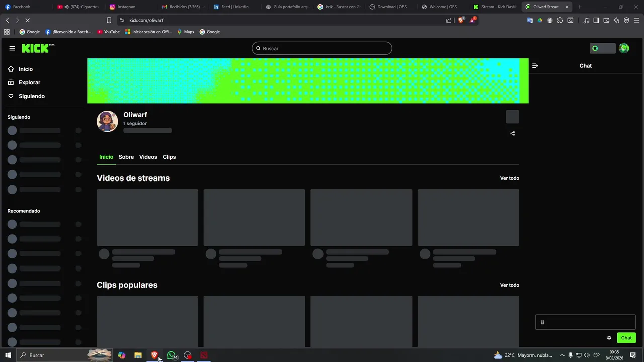Open the ESP language selector in the tray
644x362 pixels.
597,355
